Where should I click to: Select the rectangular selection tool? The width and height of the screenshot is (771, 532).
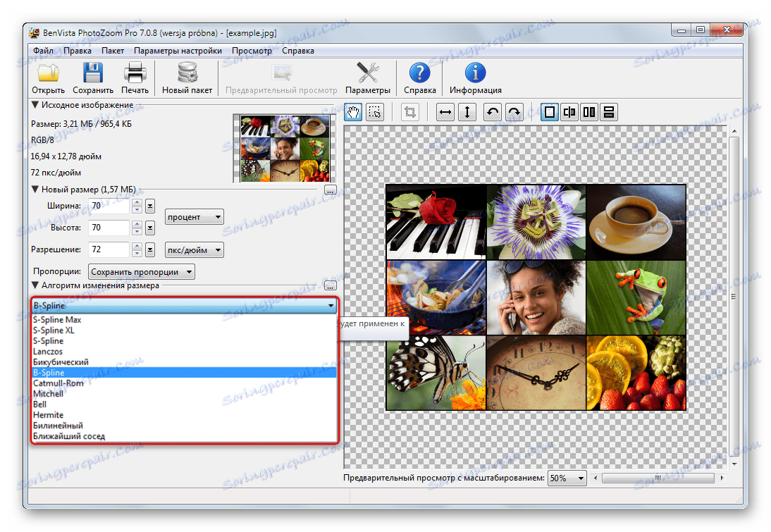[375, 112]
